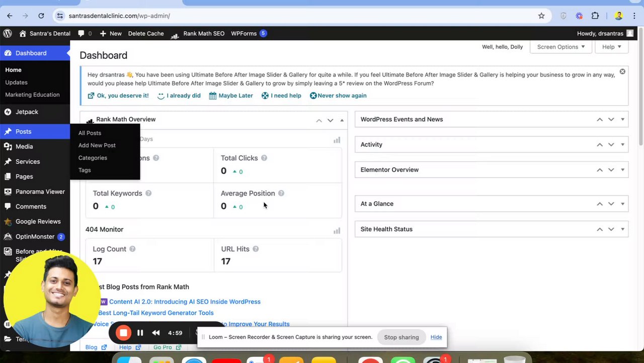
Task: Open the Chrome three-dot menu
Action: pos(634,16)
